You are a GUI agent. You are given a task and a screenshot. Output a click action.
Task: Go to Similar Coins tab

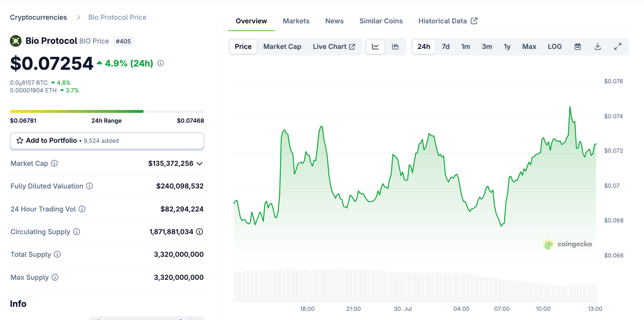(381, 21)
